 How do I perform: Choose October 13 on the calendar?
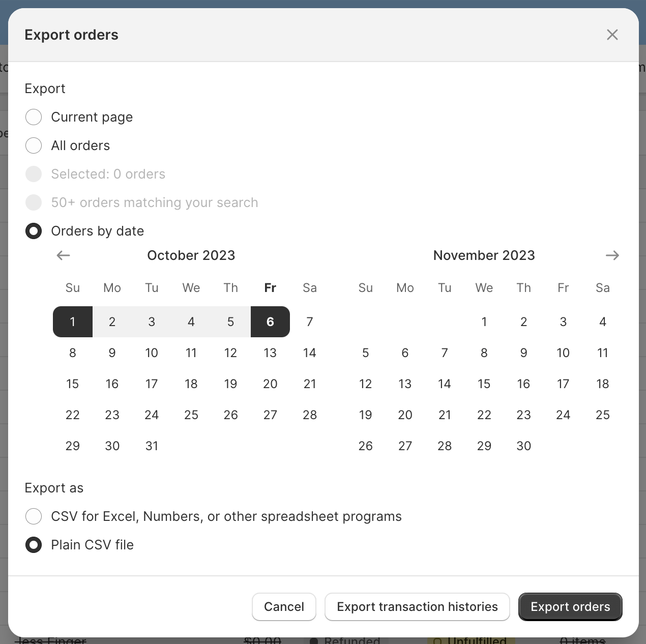pos(270,353)
